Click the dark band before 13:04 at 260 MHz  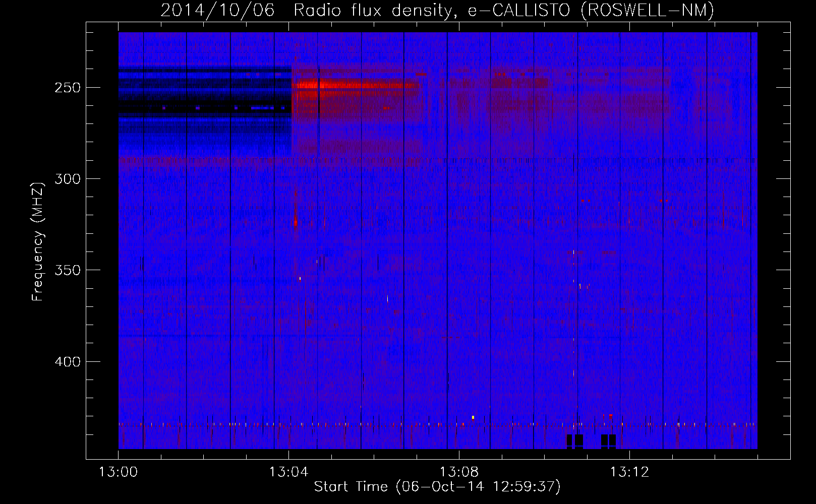click(205, 108)
